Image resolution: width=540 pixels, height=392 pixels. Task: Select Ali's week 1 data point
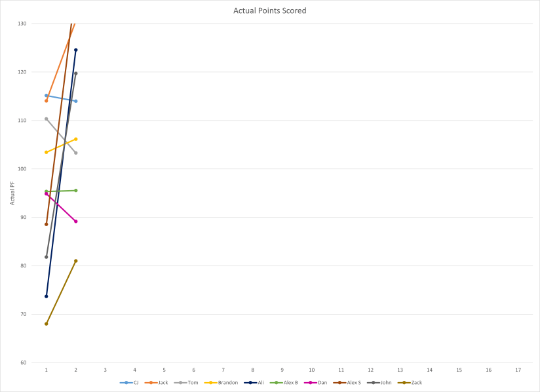[47, 296]
